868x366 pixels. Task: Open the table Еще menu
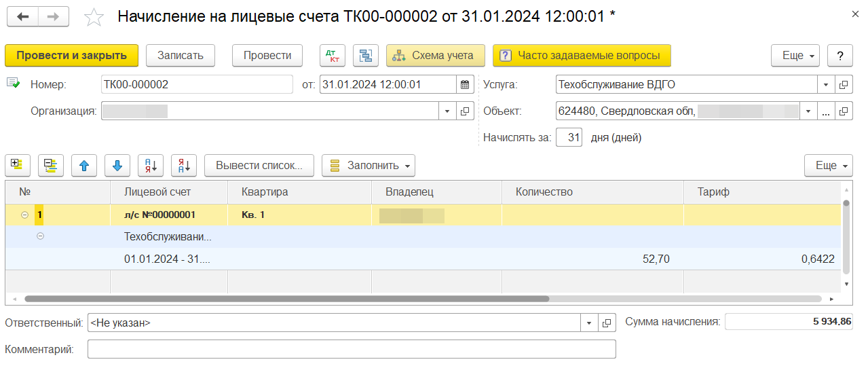click(829, 165)
